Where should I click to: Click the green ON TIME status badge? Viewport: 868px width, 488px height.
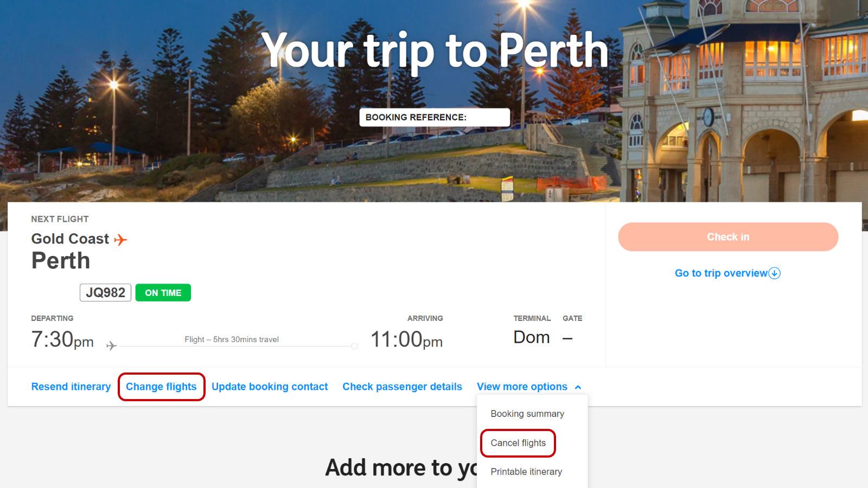pyautogui.click(x=163, y=293)
